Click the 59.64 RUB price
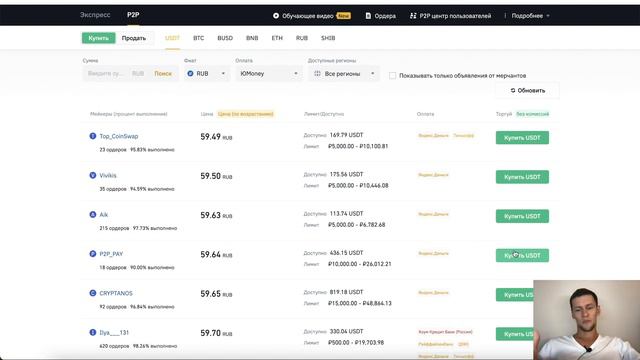Image resolution: width=640 pixels, height=360 pixels. point(216,255)
